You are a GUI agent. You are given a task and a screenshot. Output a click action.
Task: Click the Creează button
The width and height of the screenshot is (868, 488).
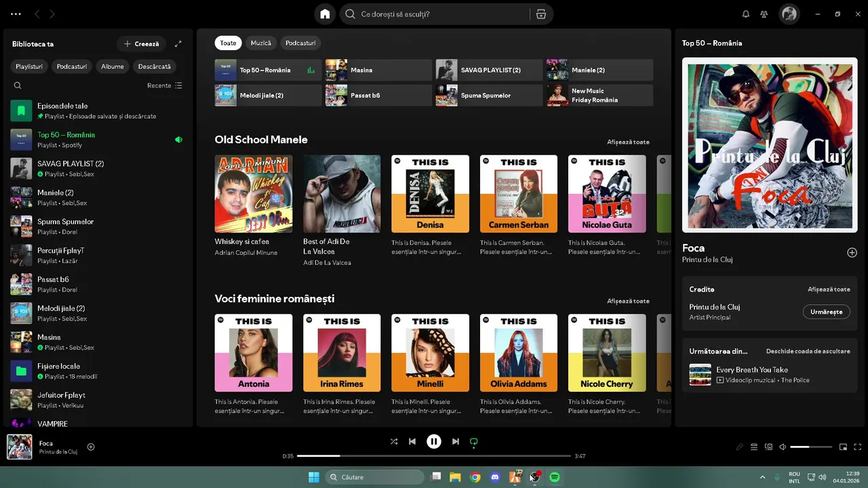click(141, 44)
